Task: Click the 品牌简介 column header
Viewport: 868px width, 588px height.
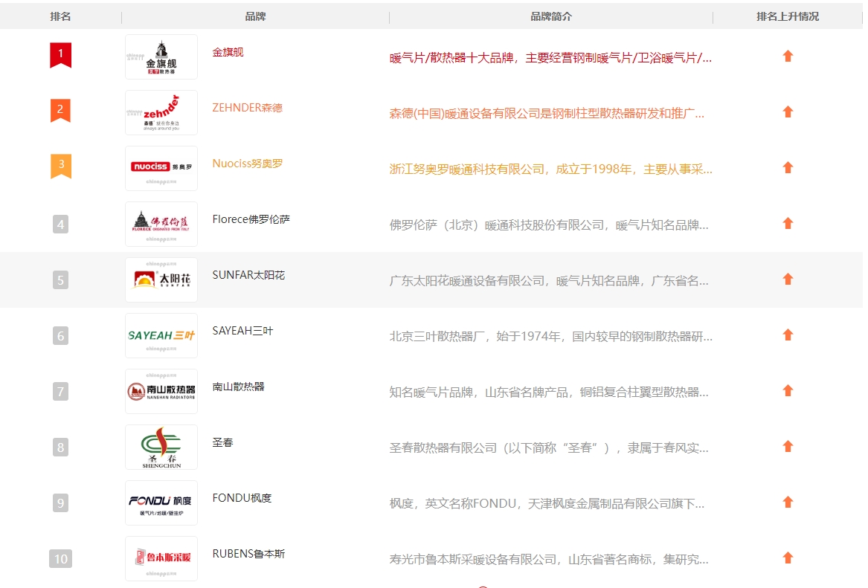Action: 551,16
